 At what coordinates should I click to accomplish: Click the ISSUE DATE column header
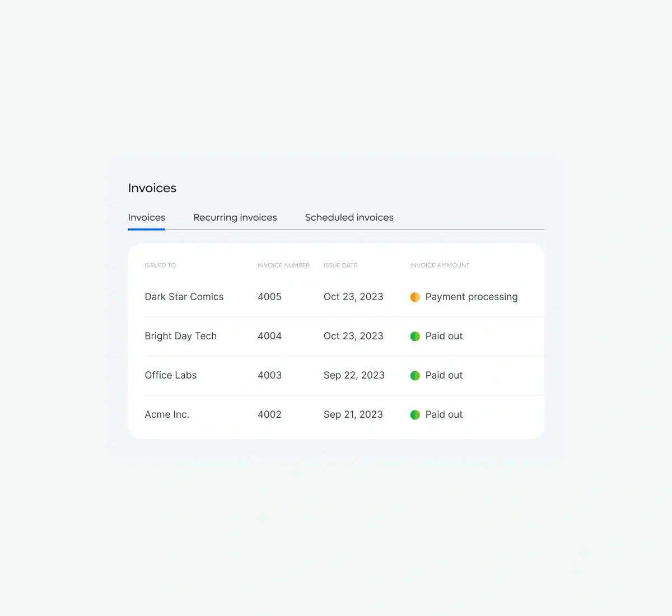(x=340, y=265)
